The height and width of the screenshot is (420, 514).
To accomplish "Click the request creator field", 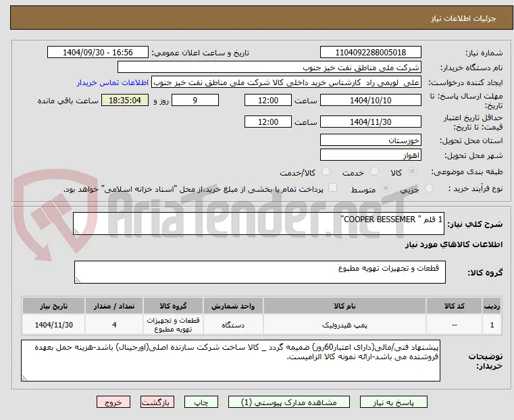I will click(x=286, y=82).
